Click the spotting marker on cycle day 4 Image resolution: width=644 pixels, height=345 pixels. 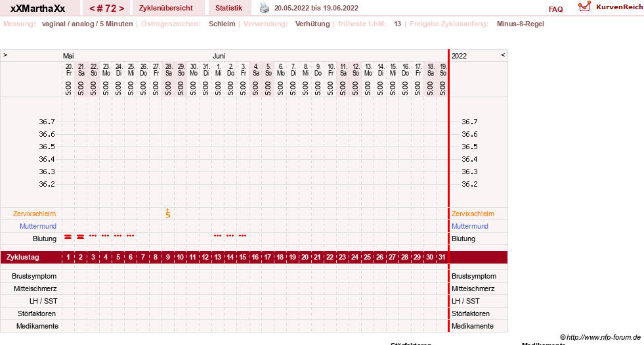[106, 236]
